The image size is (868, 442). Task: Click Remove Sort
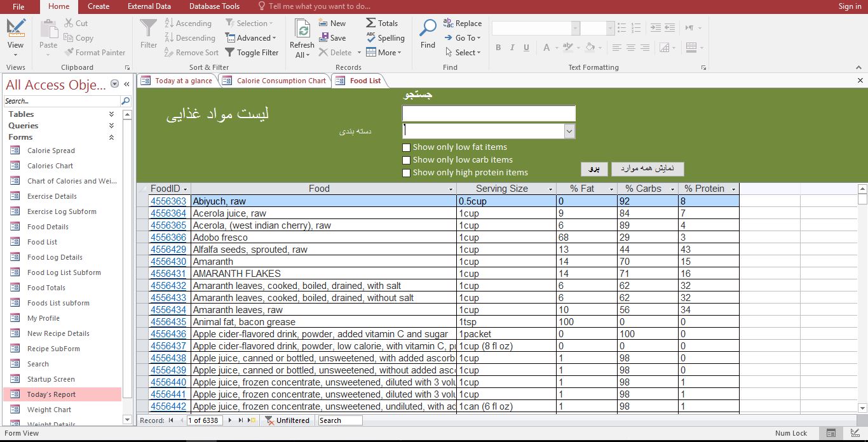pyautogui.click(x=191, y=53)
